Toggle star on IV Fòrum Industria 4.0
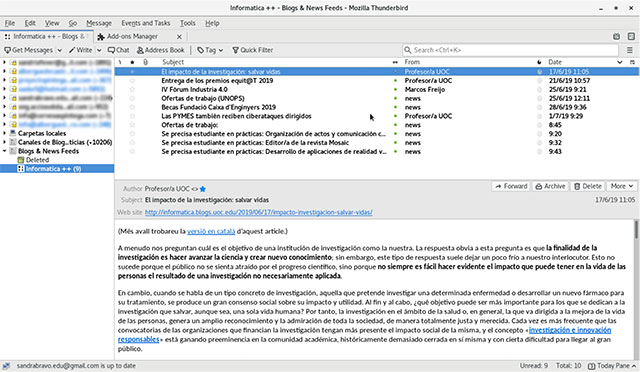This screenshot has height=372, width=640. (132, 89)
